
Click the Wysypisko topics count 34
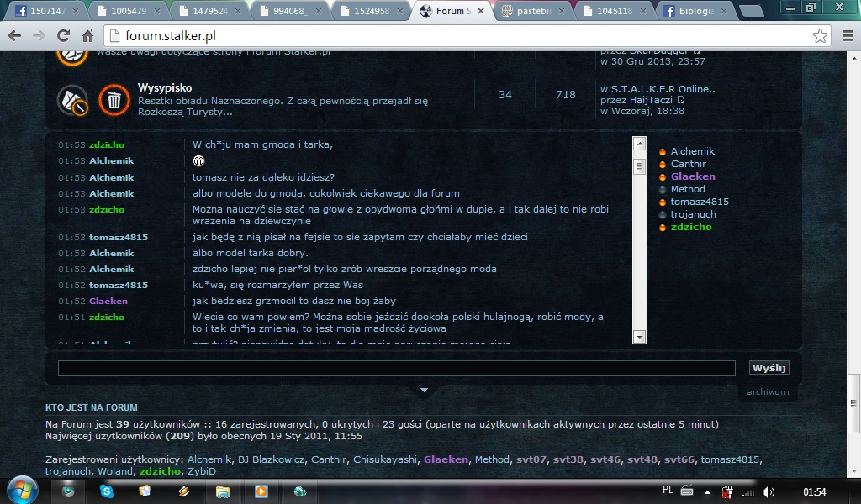pyautogui.click(x=505, y=94)
